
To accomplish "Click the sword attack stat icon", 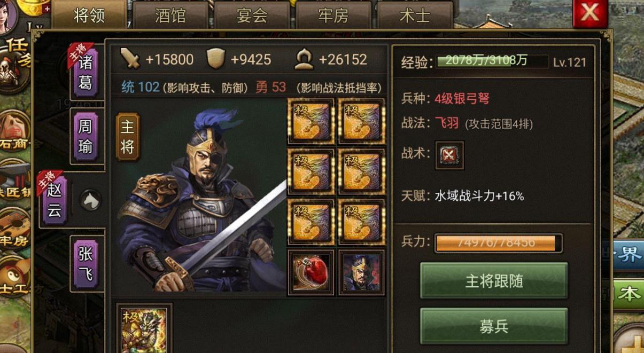I will [x=130, y=59].
